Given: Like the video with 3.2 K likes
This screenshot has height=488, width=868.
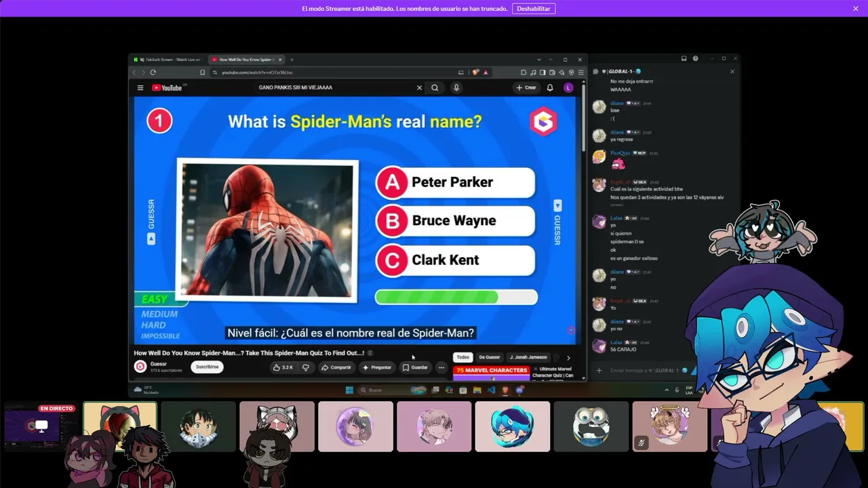Looking at the screenshot, I should pos(283,367).
